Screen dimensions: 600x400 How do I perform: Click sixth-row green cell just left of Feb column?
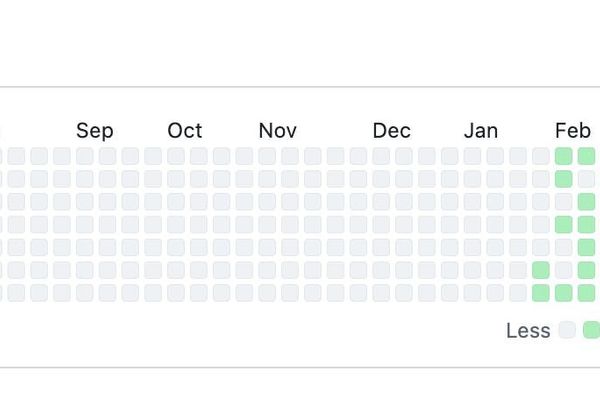(541, 270)
